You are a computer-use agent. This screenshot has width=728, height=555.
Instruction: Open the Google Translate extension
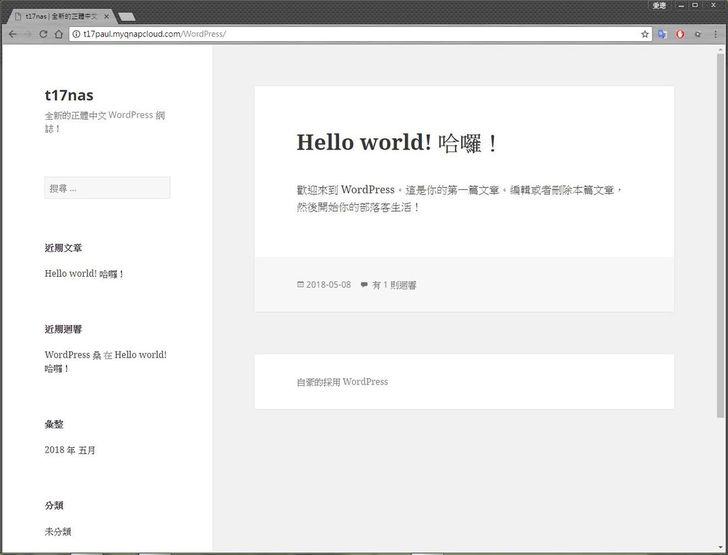coord(662,34)
